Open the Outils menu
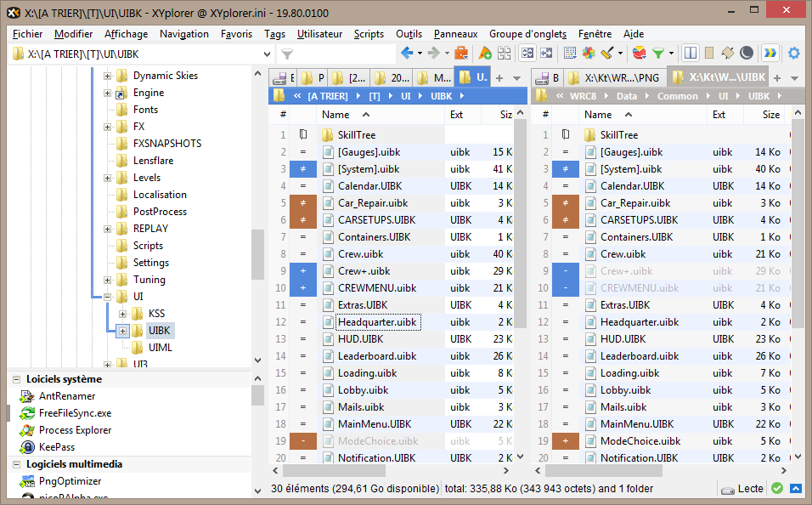The image size is (812, 505). click(409, 34)
